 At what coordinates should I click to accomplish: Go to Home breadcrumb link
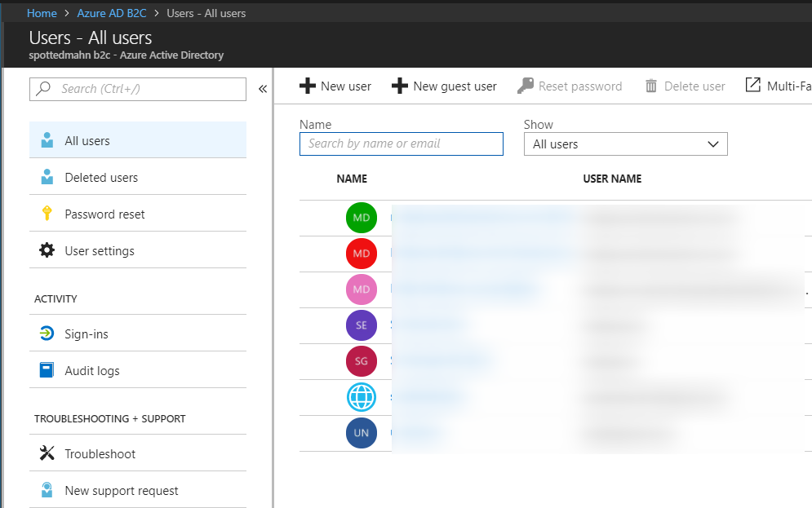tap(42, 13)
